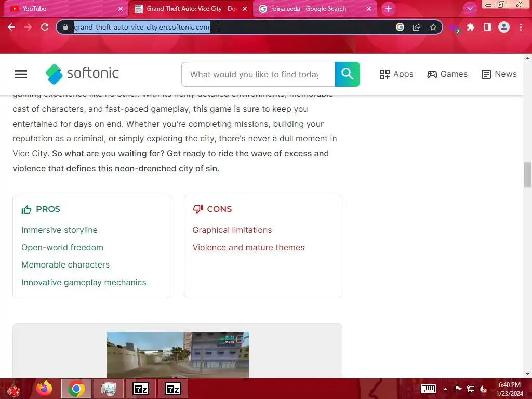Open the purple extension icon with badge 2
Viewport: 532px width, 399px height.
pos(454,28)
